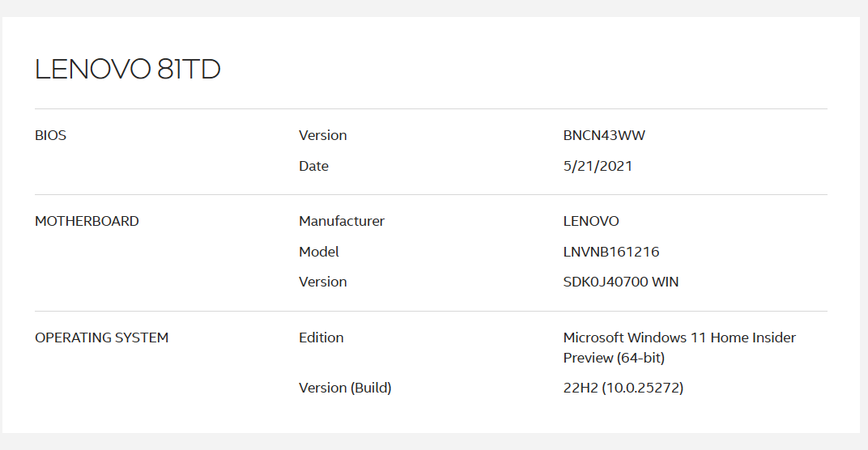Click the OPERATING SYSTEM section label

(101, 337)
